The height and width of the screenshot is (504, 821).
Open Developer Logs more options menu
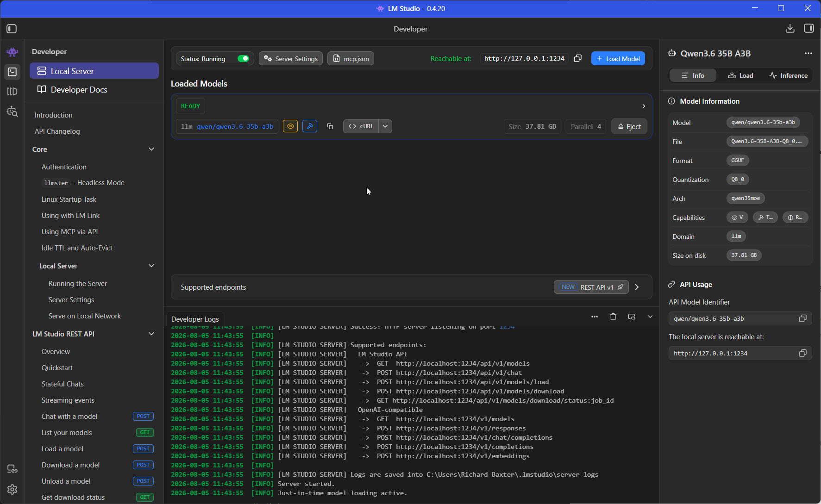click(595, 317)
